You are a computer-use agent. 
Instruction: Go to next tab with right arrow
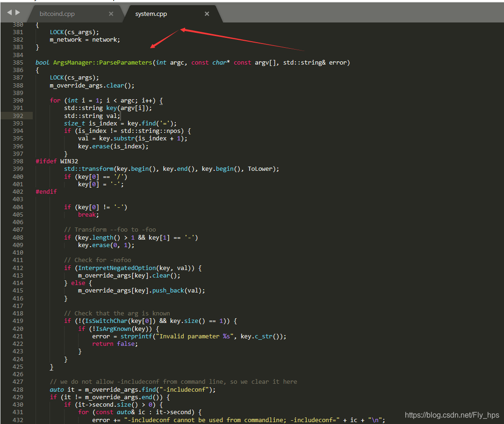(x=18, y=13)
